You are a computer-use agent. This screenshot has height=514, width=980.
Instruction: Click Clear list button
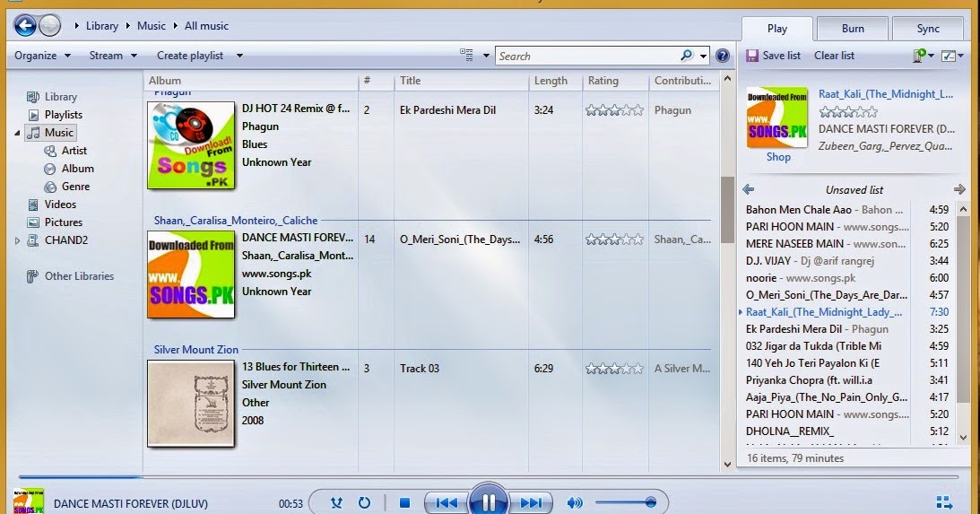click(835, 56)
